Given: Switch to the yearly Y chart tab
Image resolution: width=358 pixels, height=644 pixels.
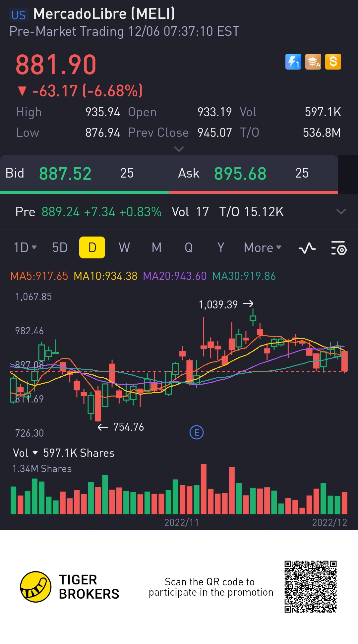Looking at the screenshot, I should [x=221, y=247].
